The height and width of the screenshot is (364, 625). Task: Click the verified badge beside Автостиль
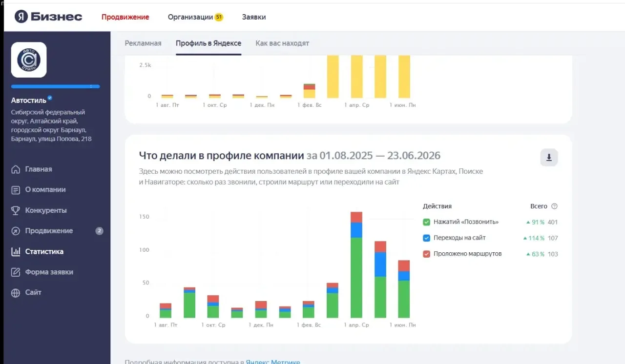pos(50,98)
